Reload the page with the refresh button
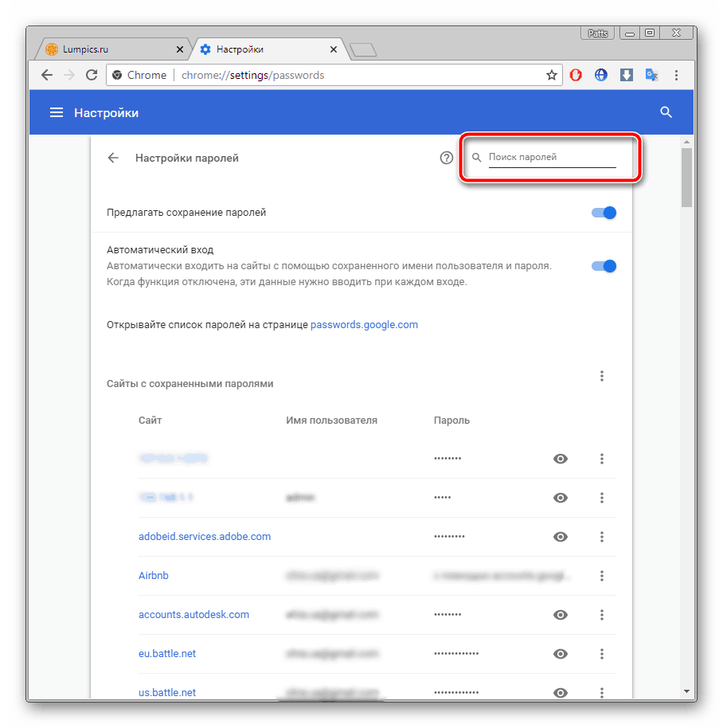This screenshot has height=728, width=723. [92, 75]
